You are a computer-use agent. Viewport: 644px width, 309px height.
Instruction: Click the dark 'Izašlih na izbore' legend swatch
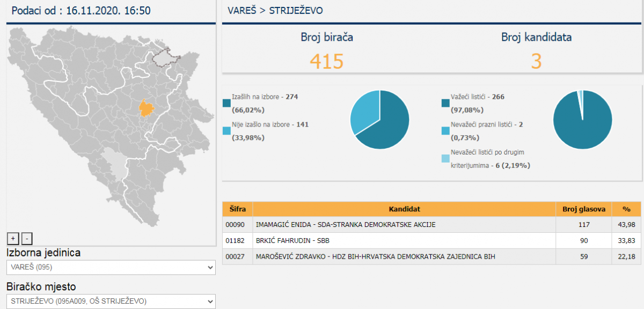[x=225, y=103]
